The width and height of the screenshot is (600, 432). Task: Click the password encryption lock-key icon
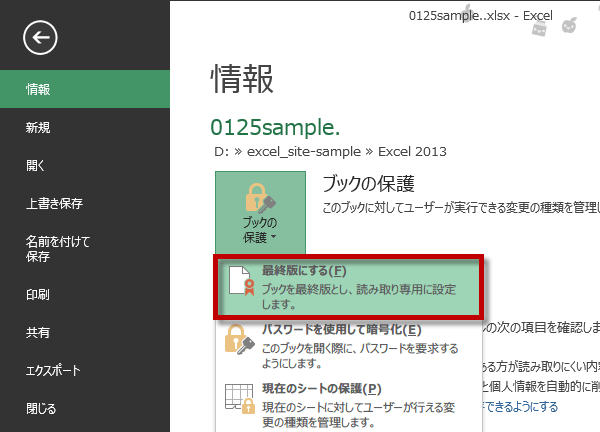point(240,340)
